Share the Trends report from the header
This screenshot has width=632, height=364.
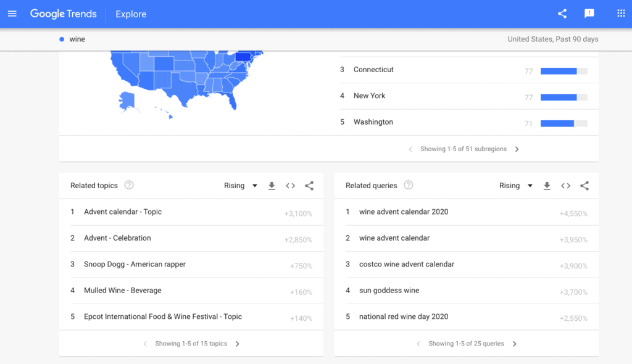pyautogui.click(x=562, y=13)
